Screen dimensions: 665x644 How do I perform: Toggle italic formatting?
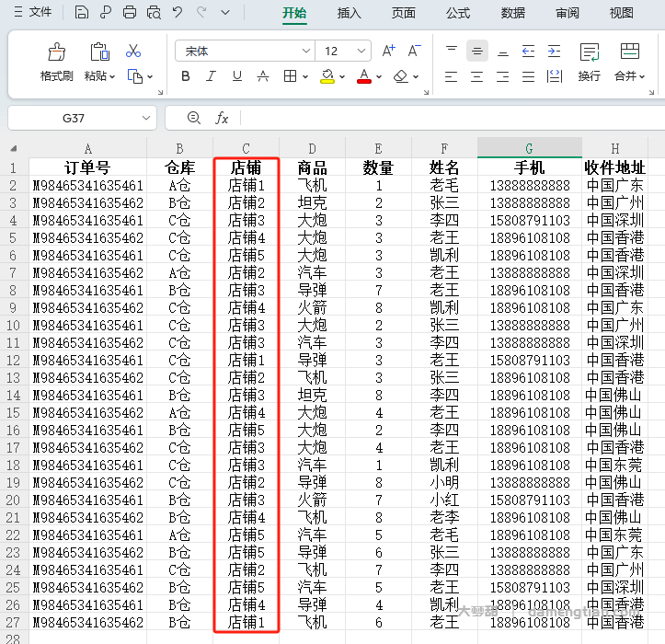(x=211, y=76)
